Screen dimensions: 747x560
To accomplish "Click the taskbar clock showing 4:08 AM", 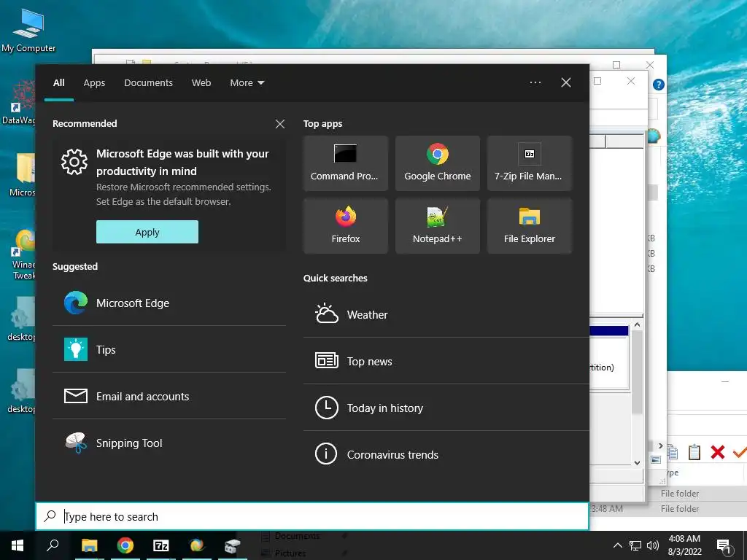I will pos(684,545).
